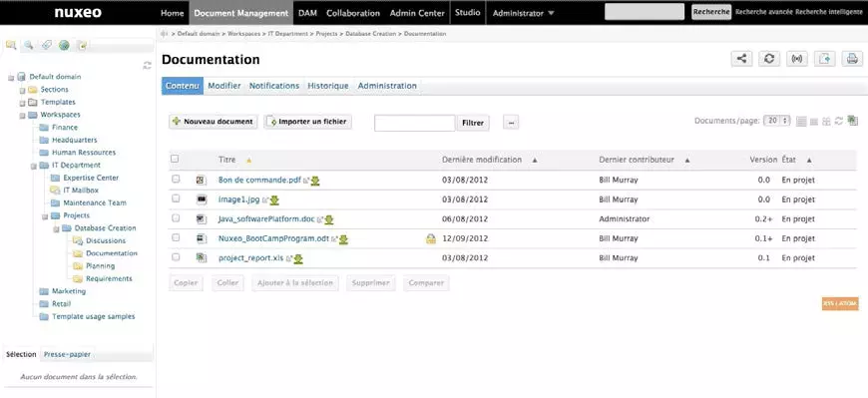
Task: Download Nuxeo_BootCampProgram.odt via green arrow
Action: pos(343,239)
